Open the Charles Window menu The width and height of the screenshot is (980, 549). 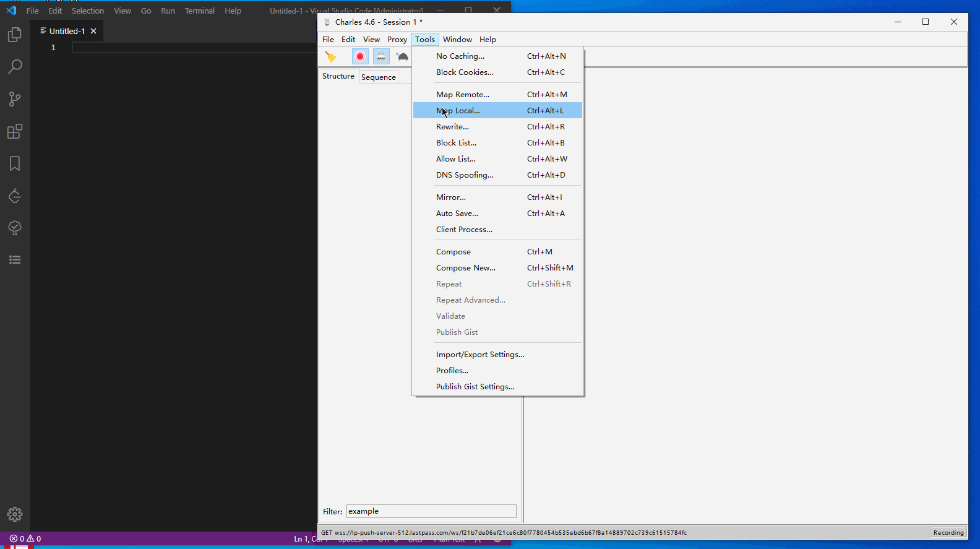pyautogui.click(x=457, y=40)
